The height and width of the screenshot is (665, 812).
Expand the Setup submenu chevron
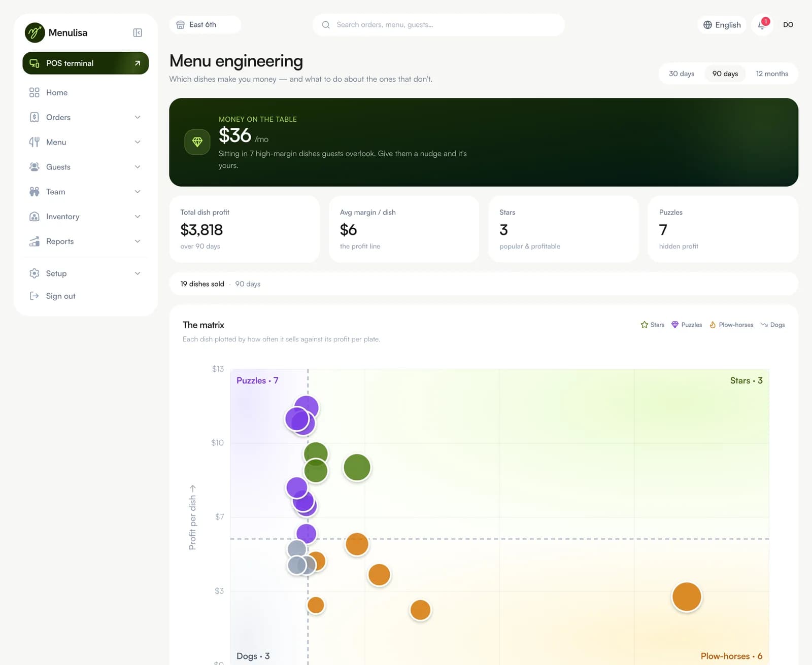click(138, 273)
